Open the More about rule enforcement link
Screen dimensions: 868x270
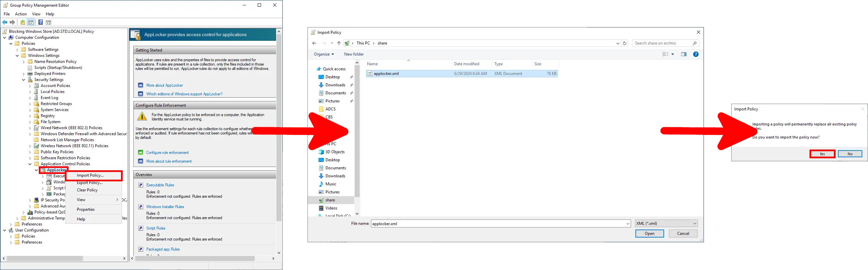pos(169,161)
